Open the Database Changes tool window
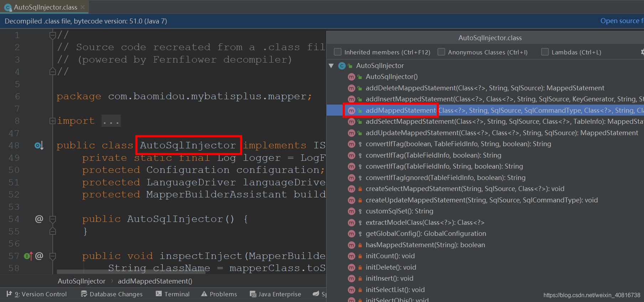This screenshot has height=302, width=644. point(111,294)
